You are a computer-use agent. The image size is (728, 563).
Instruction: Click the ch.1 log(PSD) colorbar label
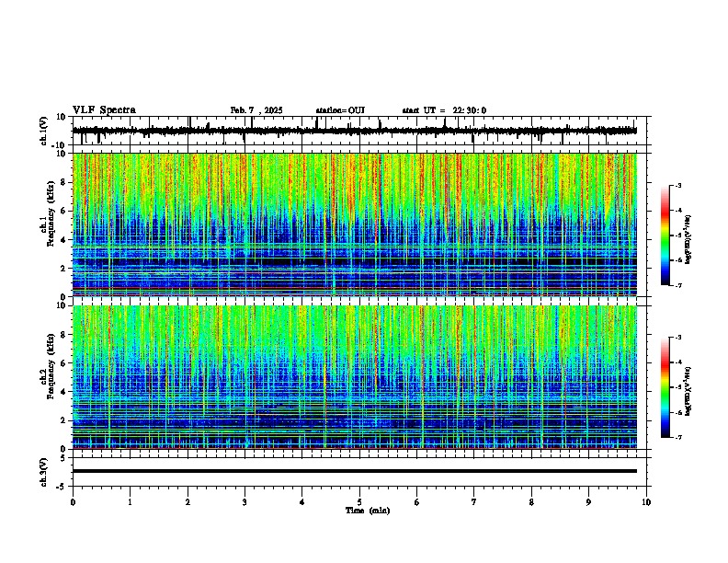(x=688, y=240)
